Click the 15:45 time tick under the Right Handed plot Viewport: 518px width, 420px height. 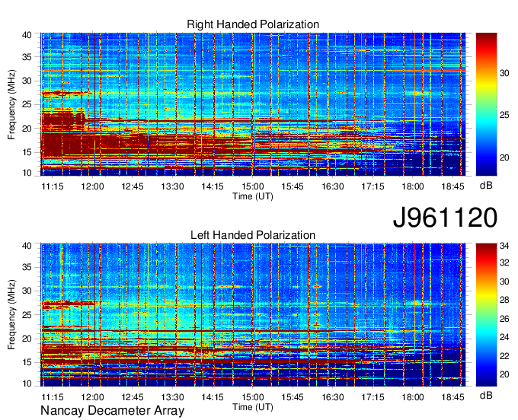pyautogui.click(x=293, y=186)
